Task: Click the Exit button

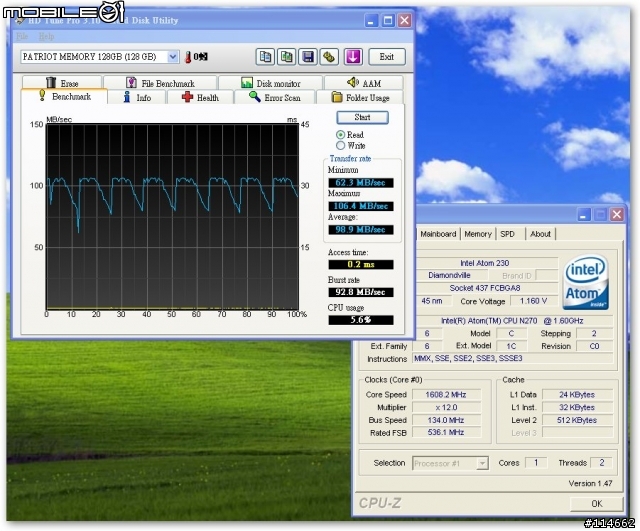Action: [x=387, y=57]
